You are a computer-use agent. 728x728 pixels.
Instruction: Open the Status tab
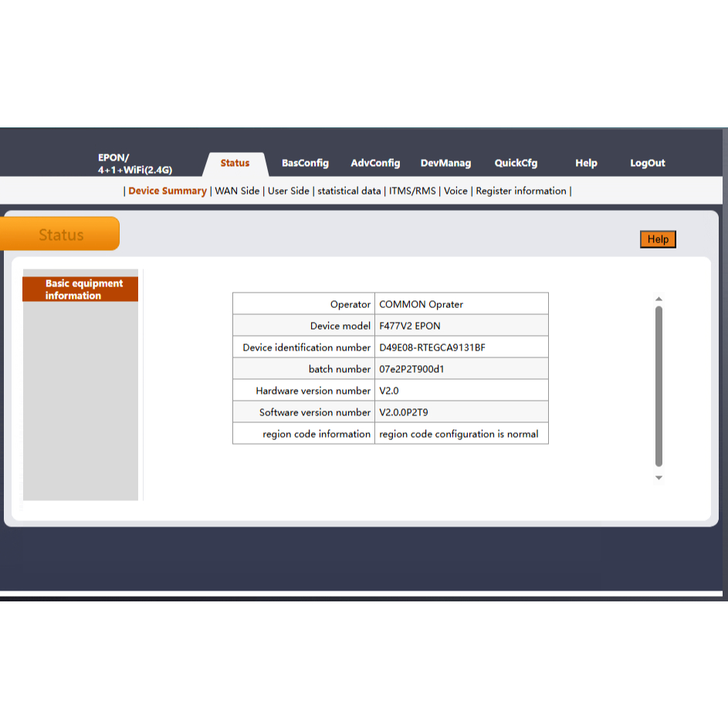click(235, 163)
